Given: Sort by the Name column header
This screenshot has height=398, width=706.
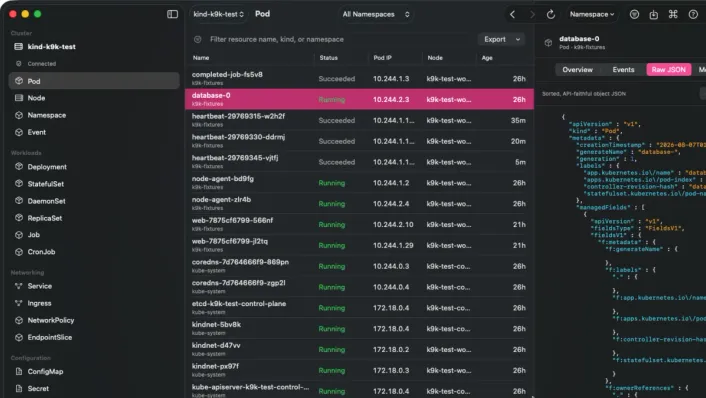Looking at the screenshot, I should pyautogui.click(x=201, y=58).
